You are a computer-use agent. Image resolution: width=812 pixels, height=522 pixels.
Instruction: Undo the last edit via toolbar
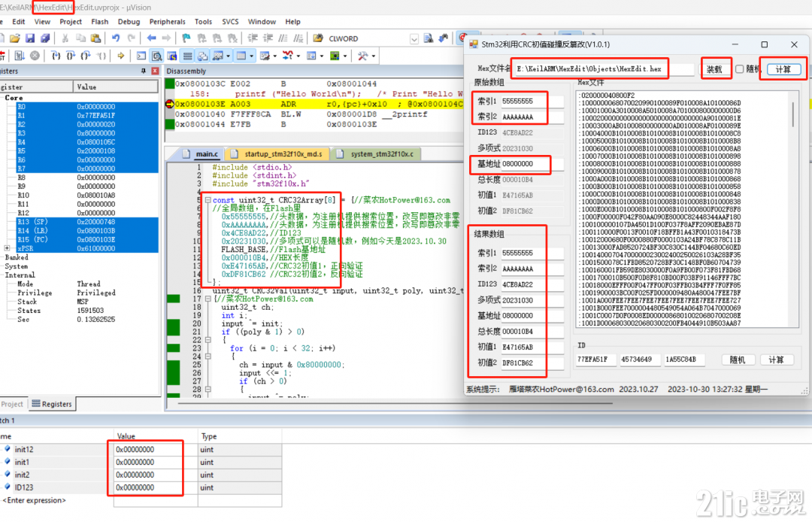(x=116, y=38)
